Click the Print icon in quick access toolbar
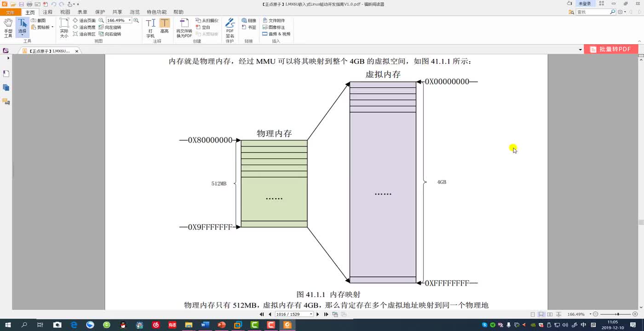Viewport: 644px width, 331px height. pos(29,4)
